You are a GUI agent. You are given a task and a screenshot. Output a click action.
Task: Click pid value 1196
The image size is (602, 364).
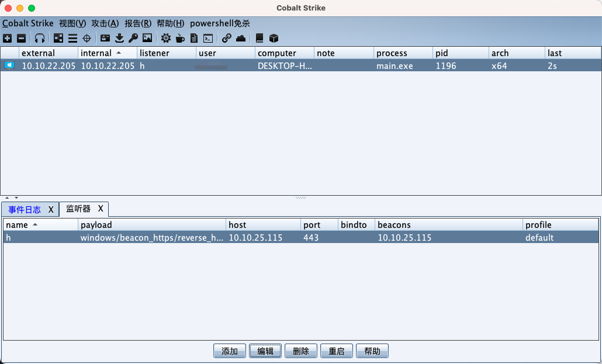[446, 65]
